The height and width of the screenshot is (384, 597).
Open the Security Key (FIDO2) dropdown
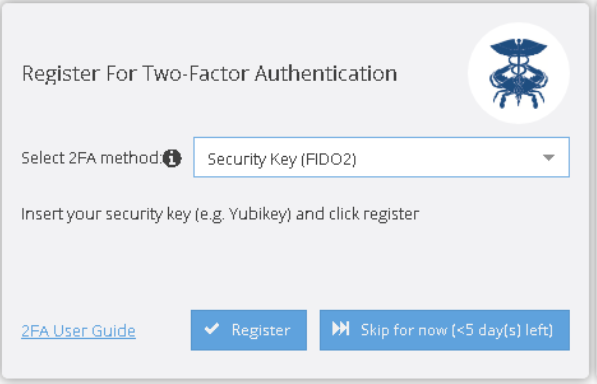[382, 157]
